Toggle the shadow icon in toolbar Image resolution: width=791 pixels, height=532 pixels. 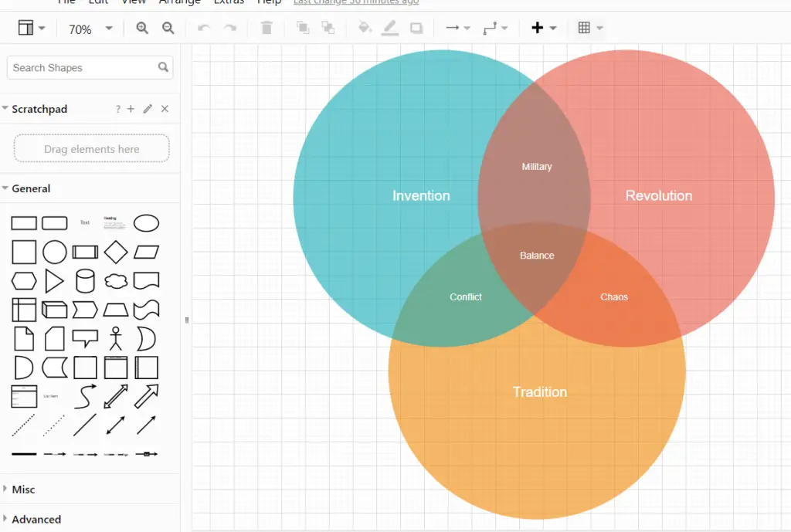(x=416, y=29)
